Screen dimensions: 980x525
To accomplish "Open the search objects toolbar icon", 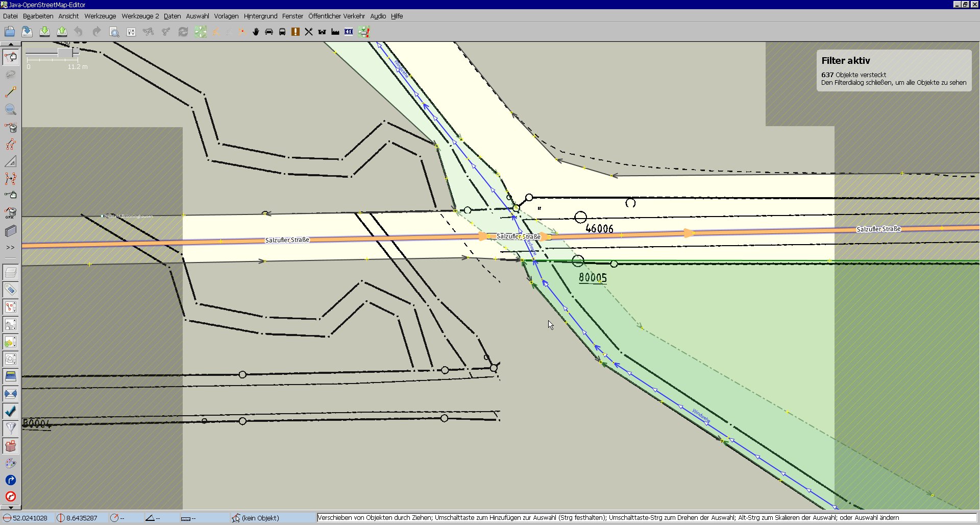I will [x=114, y=32].
